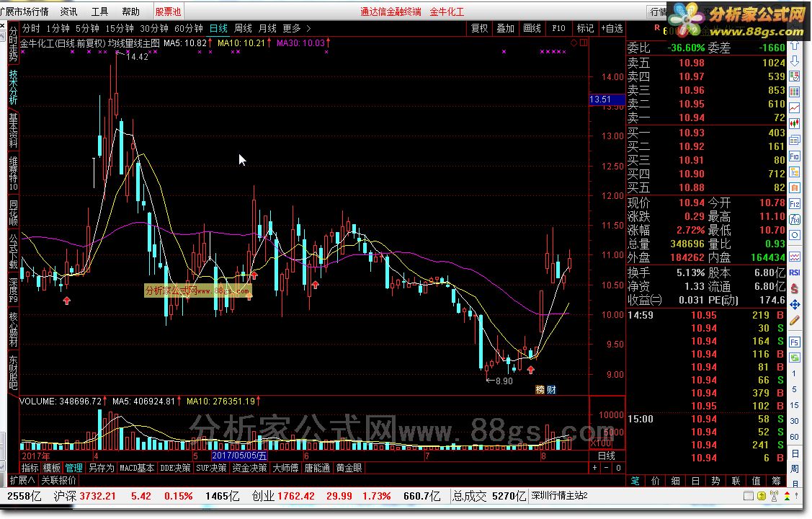Click the 榜 badge under the chart
The height and width of the screenshot is (519, 812).
(x=540, y=389)
